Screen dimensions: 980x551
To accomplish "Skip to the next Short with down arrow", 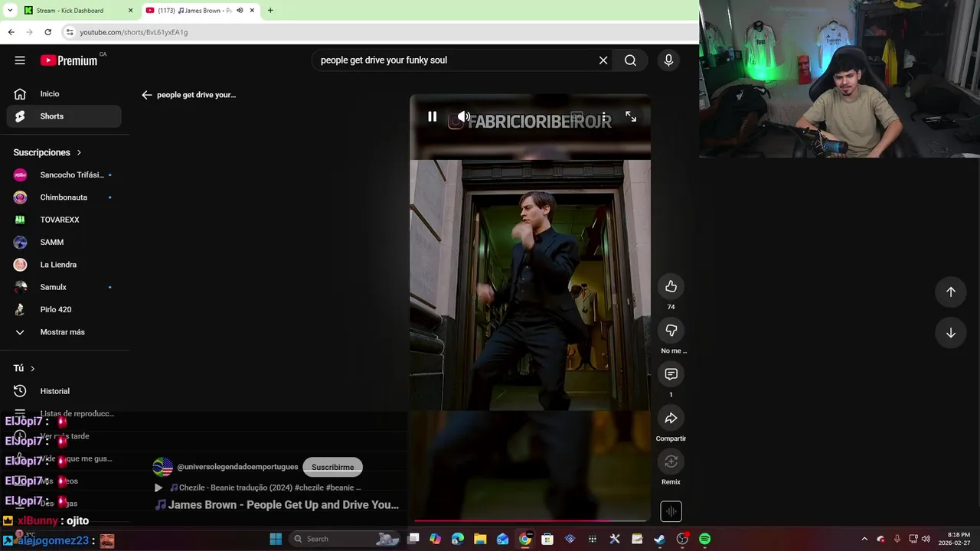I will (x=950, y=333).
